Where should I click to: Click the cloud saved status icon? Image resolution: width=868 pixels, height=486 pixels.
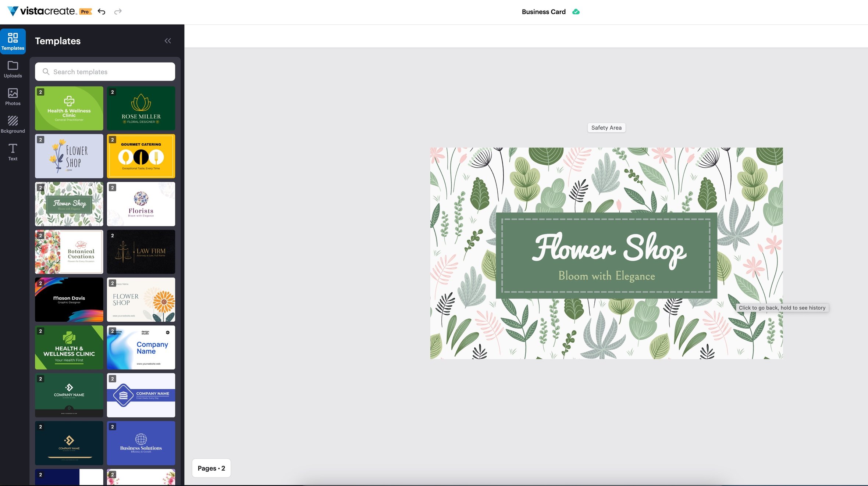click(576, 12)
